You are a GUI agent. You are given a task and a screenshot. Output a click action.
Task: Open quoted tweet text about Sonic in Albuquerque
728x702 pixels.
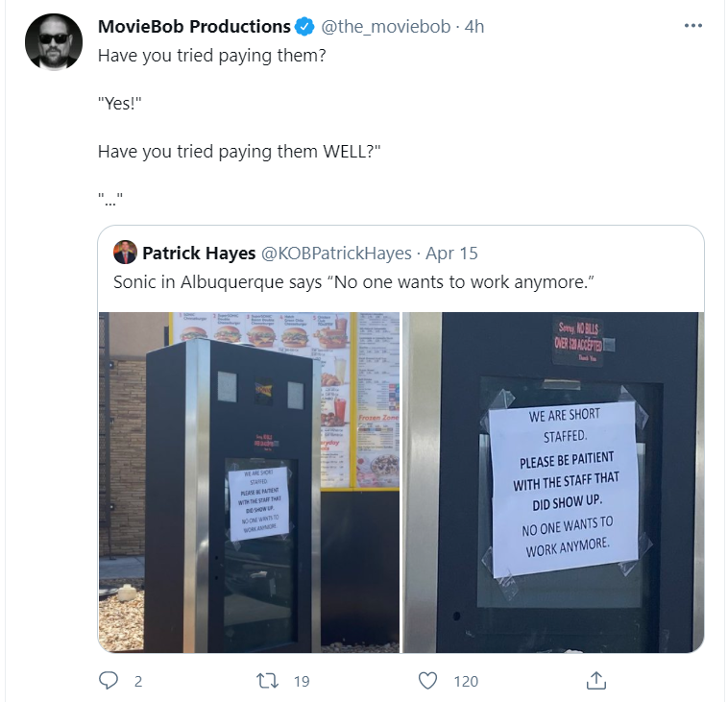[x=353, y=281]
